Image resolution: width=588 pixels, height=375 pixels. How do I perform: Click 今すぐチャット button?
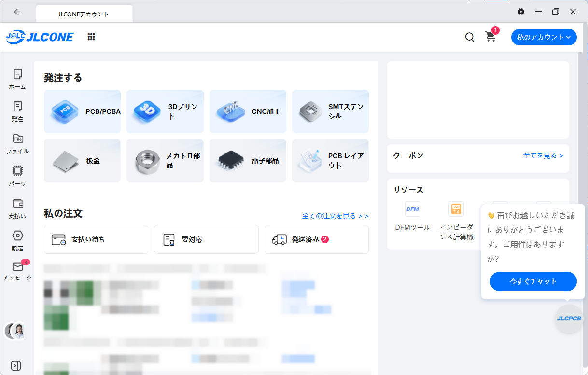[533, 281]
